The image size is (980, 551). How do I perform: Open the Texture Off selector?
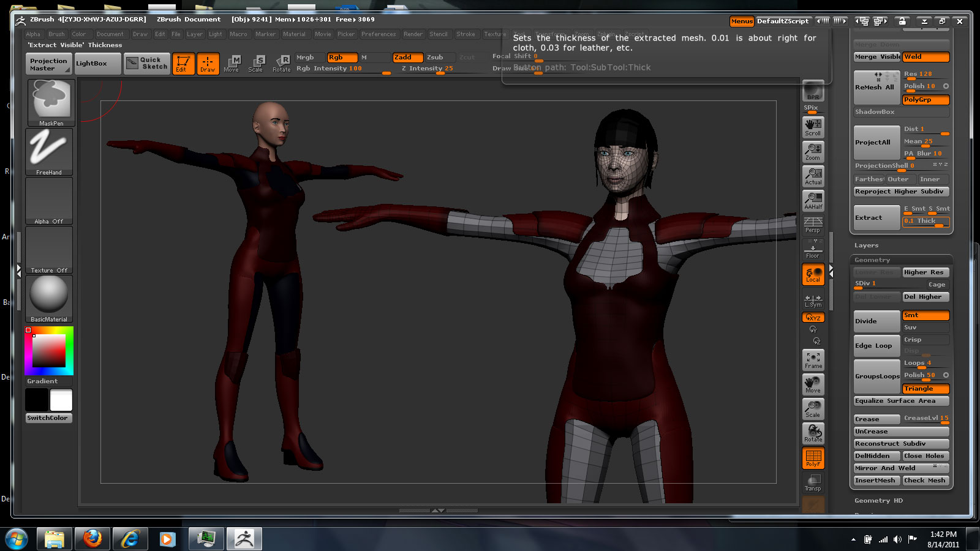tap(49, 250)
